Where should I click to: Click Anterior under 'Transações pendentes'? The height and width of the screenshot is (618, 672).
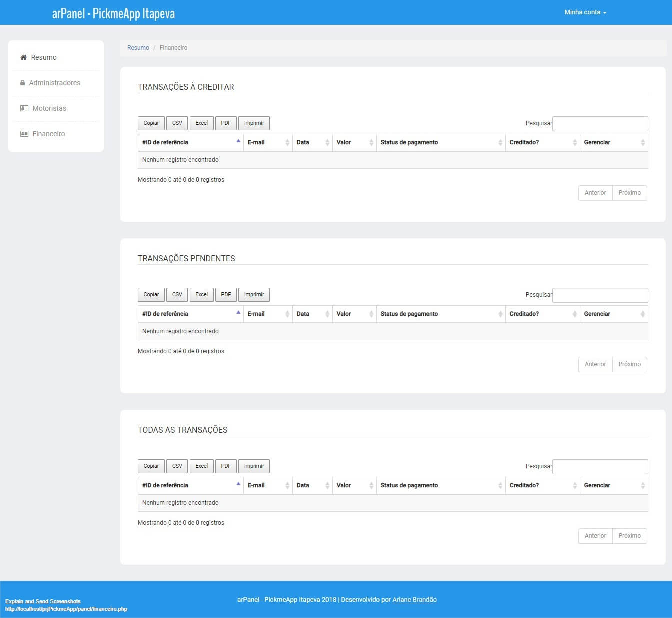click(x=595, y=364)
